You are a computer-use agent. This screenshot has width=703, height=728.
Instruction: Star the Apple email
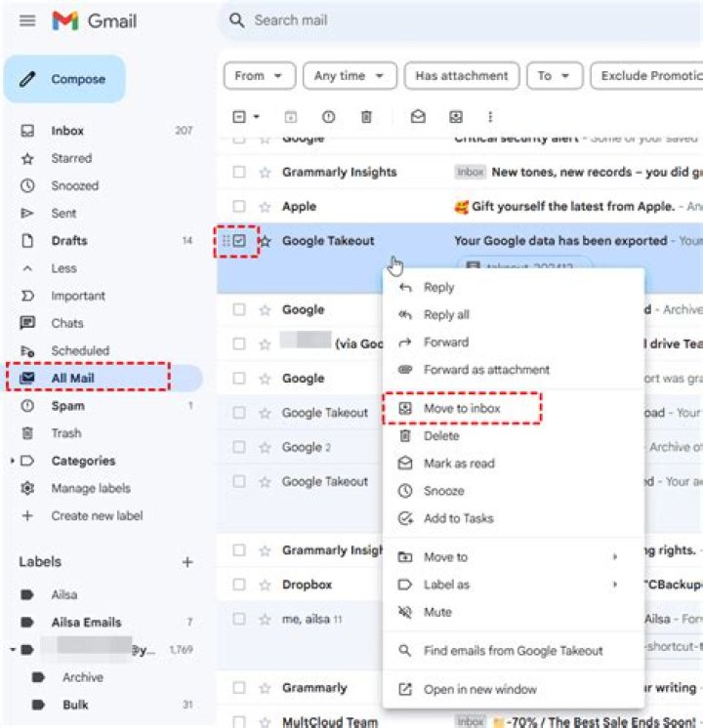point(265,207)
